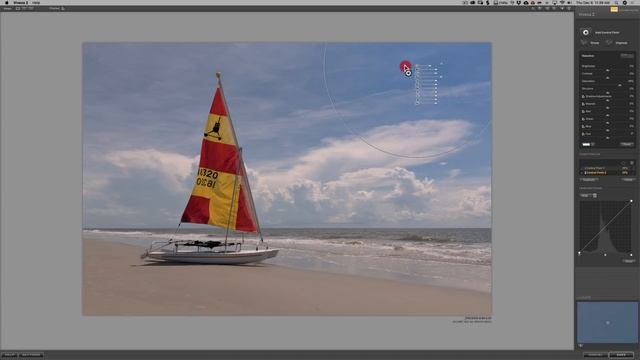This screenshot has width=640, height=360.
Task: Open Spotlight search in the menu bar
Action: pyautogui.click(x=617, y=2)
